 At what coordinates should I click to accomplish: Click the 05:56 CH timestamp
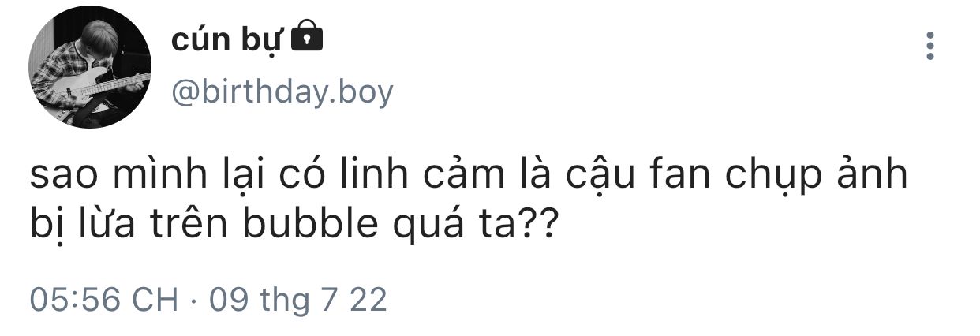(104, 300)
